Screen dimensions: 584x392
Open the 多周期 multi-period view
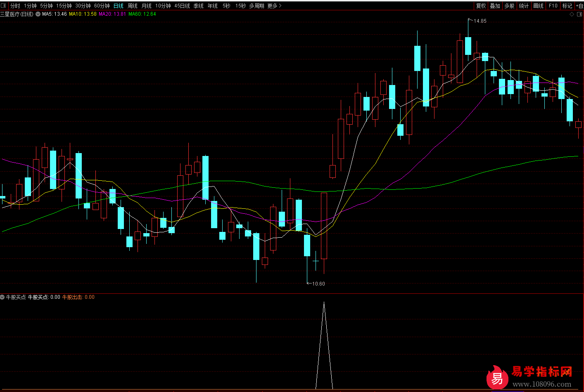(x=256, y=6)
